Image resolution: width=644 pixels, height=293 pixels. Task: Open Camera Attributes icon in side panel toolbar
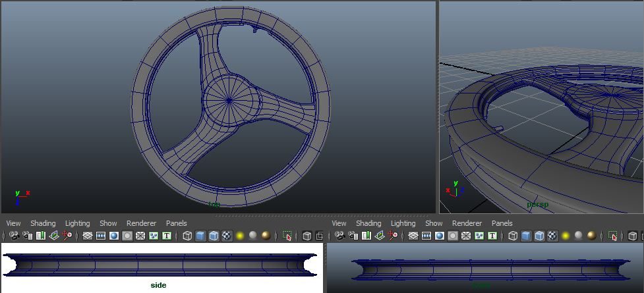pos(27,236)
